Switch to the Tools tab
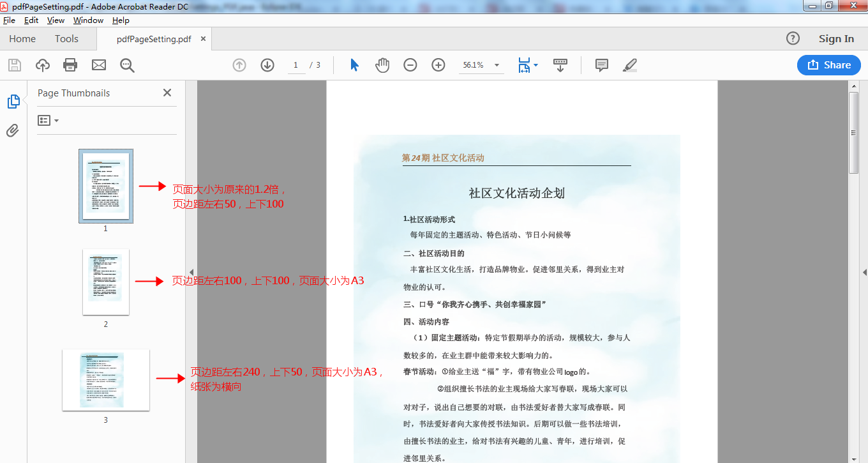868x463 pixels. 66,39
